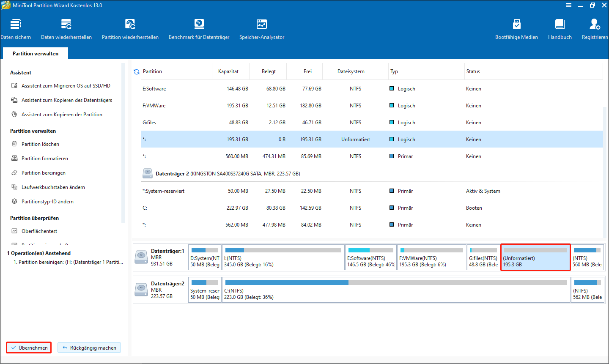The width and height of the screenshot is (609, 364).
Task: Start Benchmark für Datenträger
Action: 199,27
